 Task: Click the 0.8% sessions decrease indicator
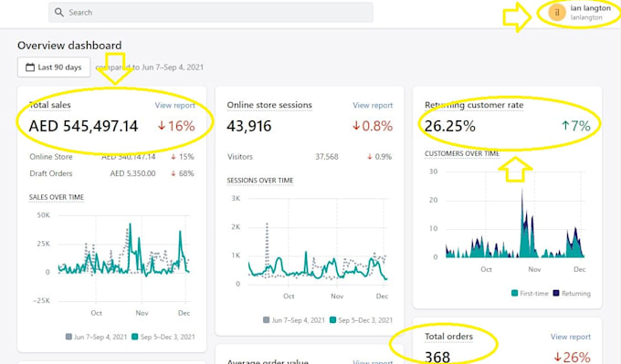pos(373,126)
